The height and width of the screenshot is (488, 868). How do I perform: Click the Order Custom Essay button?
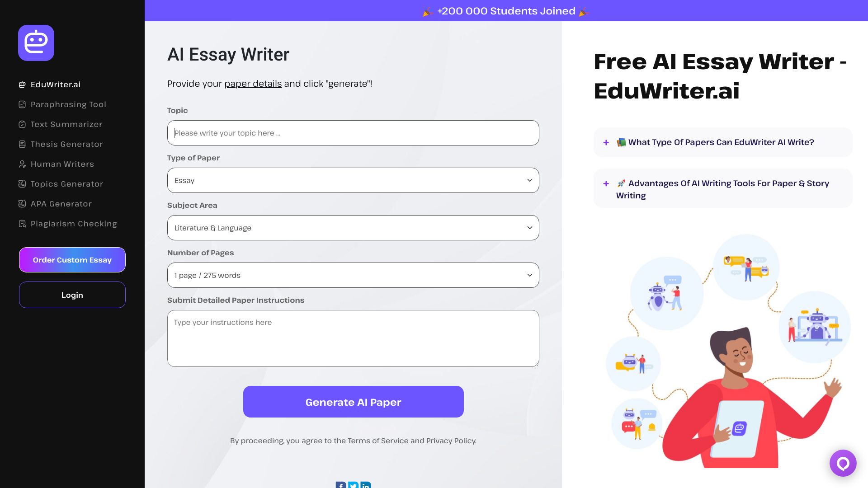point(72,259)
